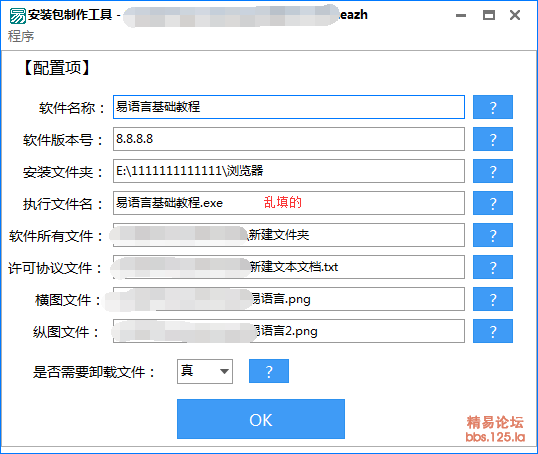538x454 pixels.
Task: Click the help button beside 许可协议文件
Action: coord(493,267)
